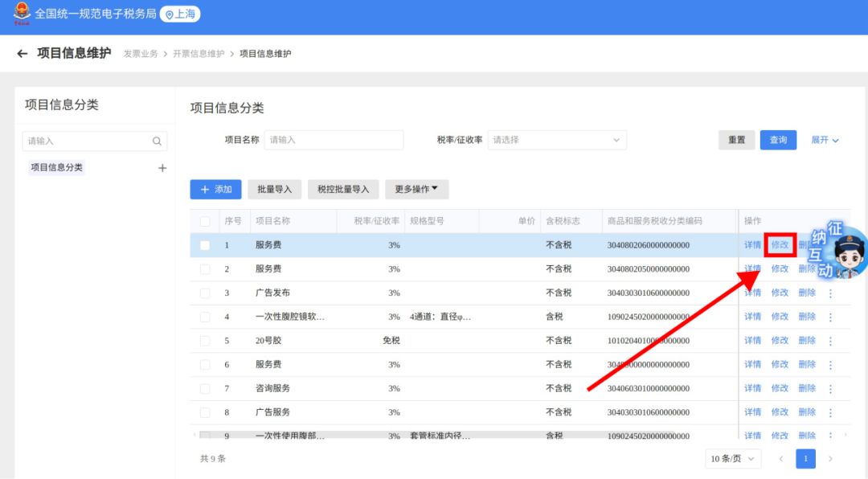Click 删除 for row 5 20号胶
The image size is (868, 479).
(x=807, y=341)
